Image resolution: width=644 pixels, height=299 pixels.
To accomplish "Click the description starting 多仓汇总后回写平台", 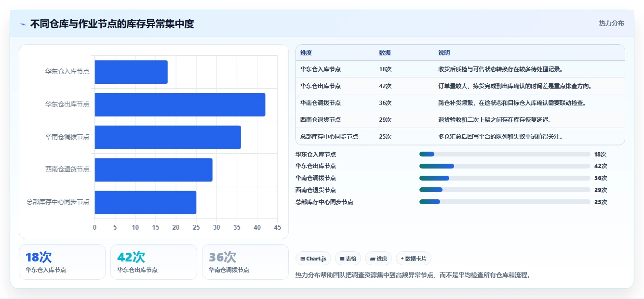I will coord(500,137).
